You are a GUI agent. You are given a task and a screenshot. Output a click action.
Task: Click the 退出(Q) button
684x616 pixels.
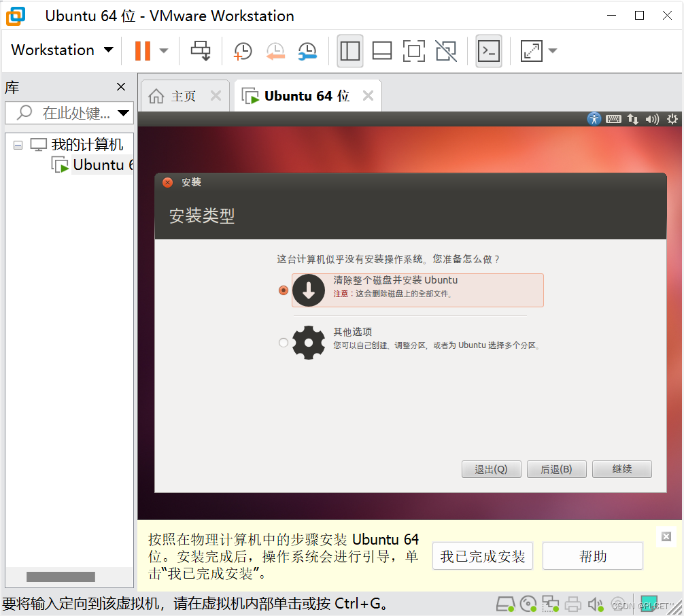[x=491, y=469]
